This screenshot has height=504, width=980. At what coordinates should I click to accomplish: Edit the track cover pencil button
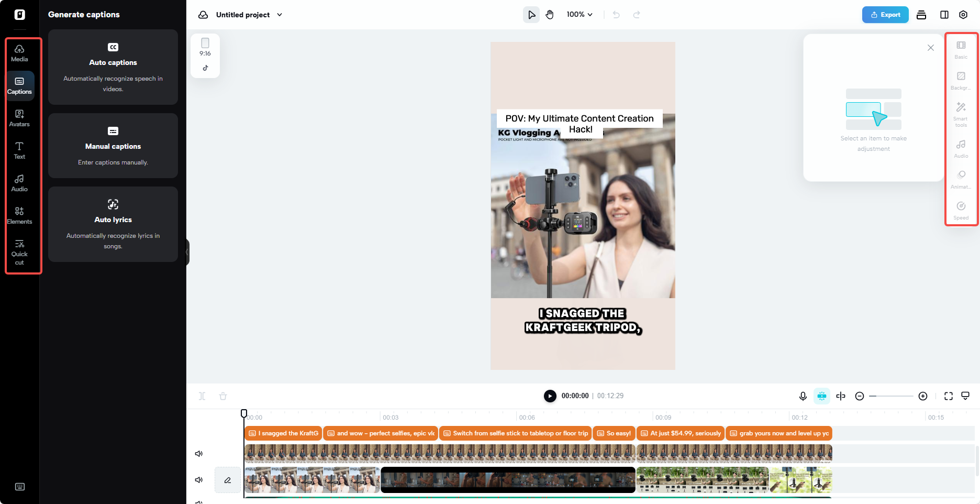(x=228, y=480)
